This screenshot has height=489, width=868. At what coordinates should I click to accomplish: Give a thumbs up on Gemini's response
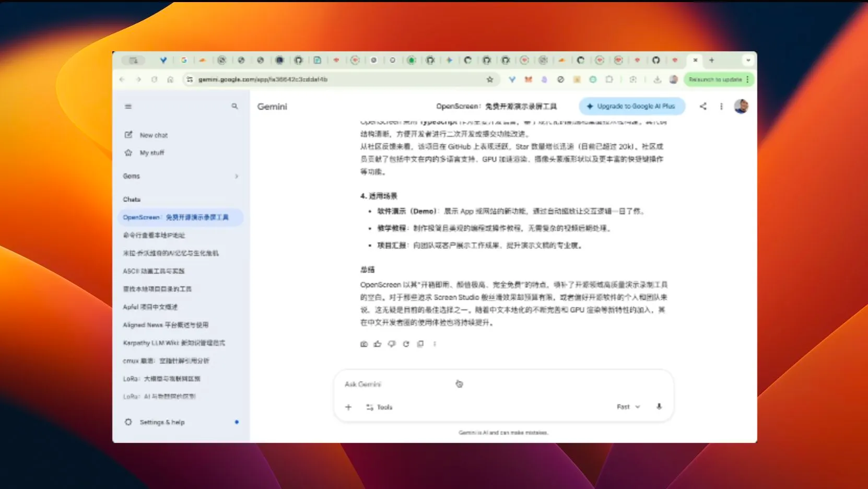pos(378,344)
